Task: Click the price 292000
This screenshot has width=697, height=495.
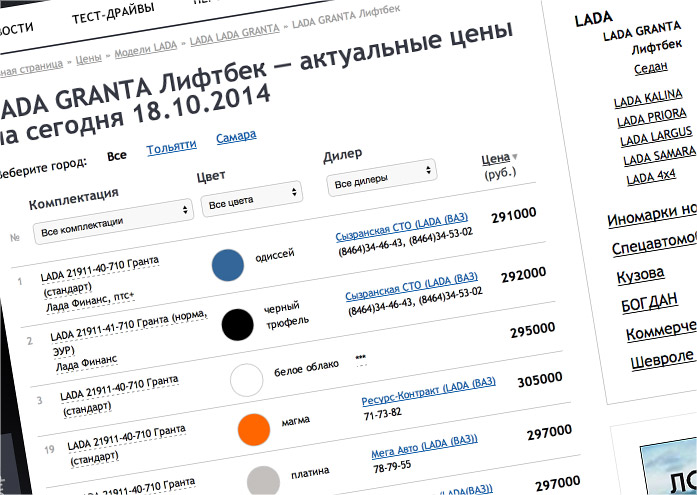Action: pyautogui.click(x=524, y=274)
